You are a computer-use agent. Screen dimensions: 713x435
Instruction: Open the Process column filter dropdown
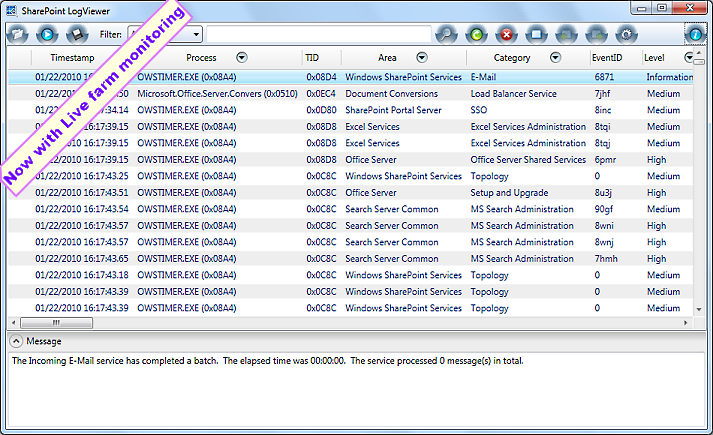[242, 57]
